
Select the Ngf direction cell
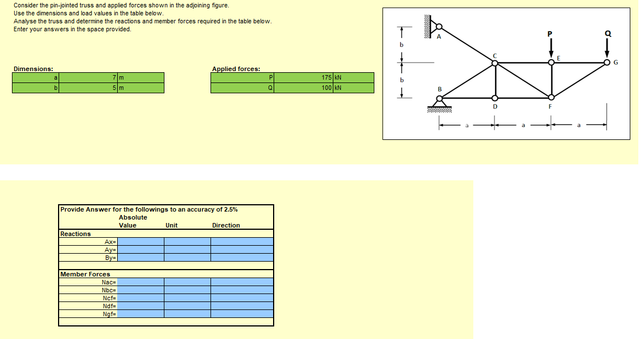point(242,314)
